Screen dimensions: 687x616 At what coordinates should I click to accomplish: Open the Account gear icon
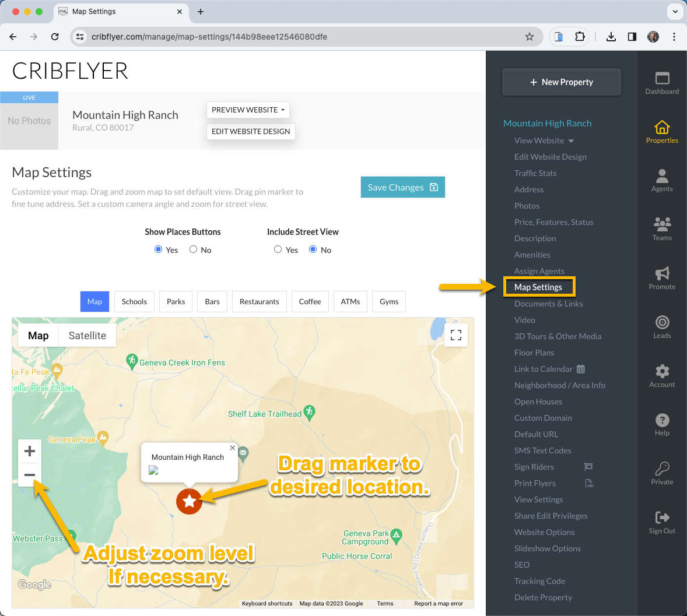(x=661, y=371)
